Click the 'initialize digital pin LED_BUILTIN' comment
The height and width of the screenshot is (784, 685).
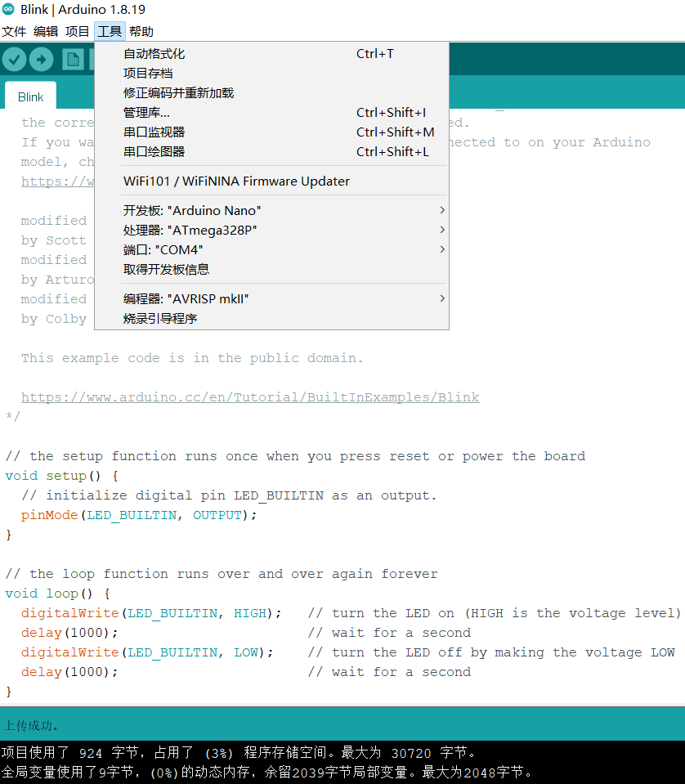pyautogui.click(x=229, y=495)
